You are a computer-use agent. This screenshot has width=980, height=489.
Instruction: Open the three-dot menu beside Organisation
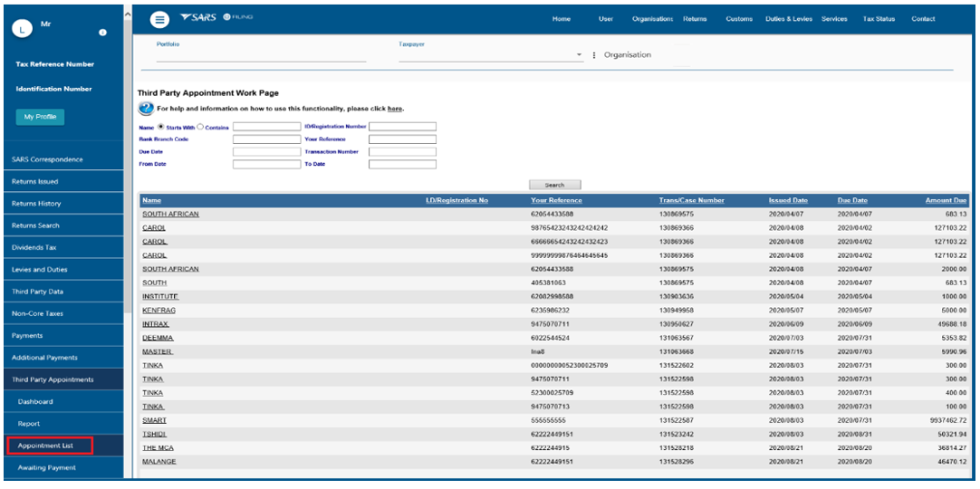[594, 55]
